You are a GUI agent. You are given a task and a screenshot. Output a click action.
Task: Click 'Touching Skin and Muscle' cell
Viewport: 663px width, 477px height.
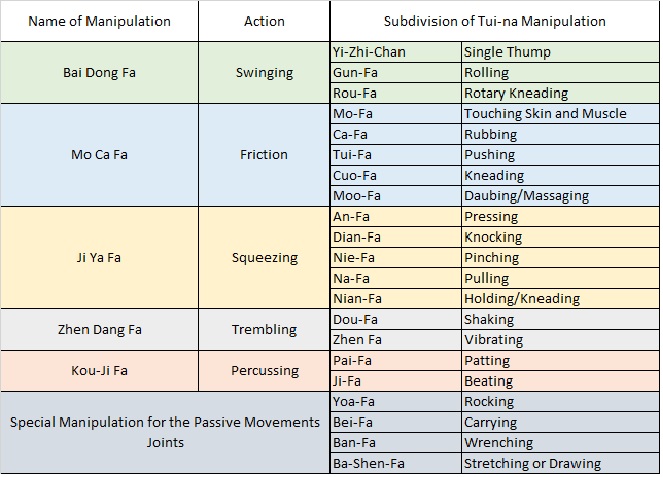[x=560, y=114]
